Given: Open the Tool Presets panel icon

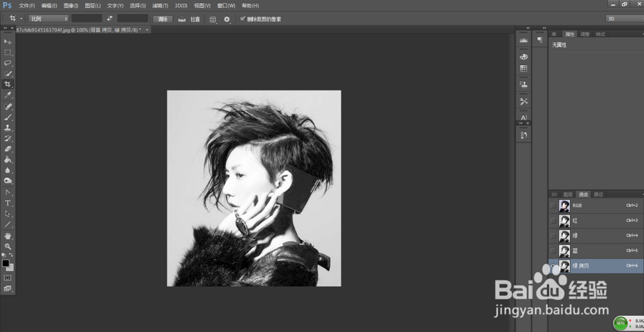Looking at the screenshot, I should [524, 101].
